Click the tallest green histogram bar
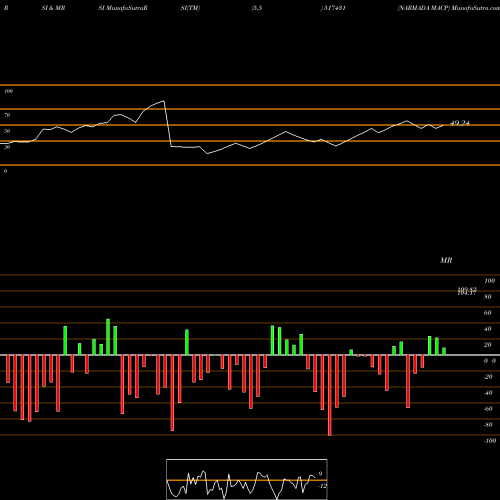Viewport: 500px width, 500px height. 108,337
